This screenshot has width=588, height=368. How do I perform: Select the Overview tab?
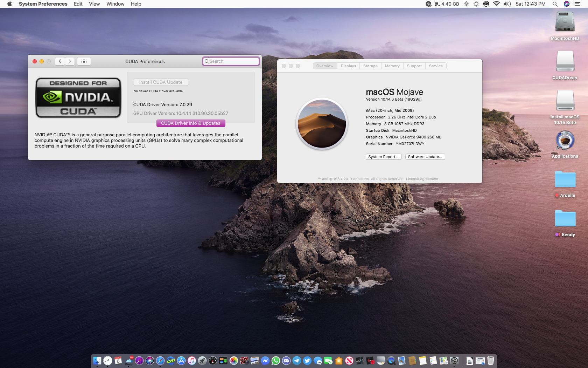point(325,66)
